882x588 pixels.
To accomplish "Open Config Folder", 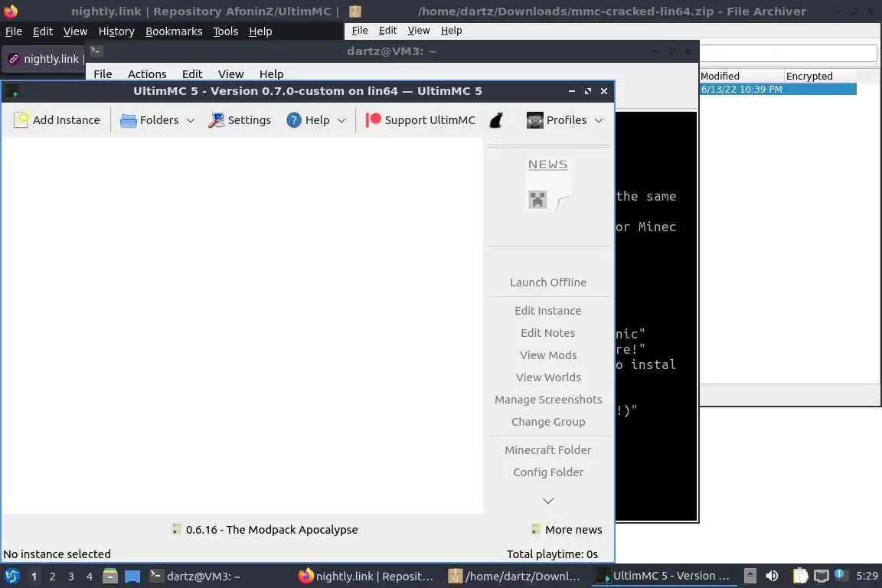I will tap(548, 472).
